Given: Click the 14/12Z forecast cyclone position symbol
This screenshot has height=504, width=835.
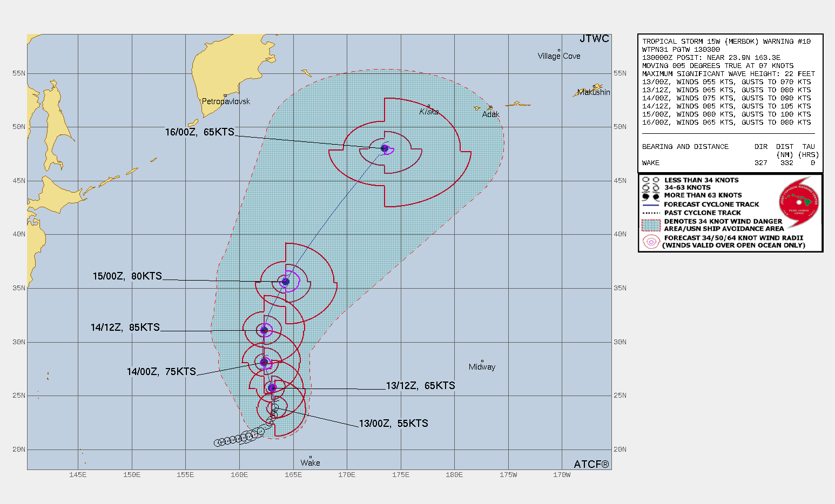Looking at the screenshot, I should pyautogui.click(x=264, y=330).
